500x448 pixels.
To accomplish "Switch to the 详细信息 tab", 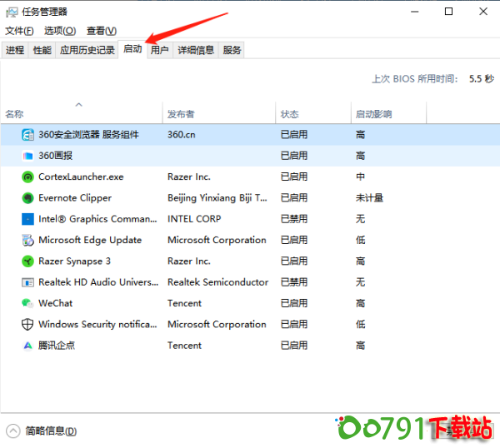I will 196,50.
